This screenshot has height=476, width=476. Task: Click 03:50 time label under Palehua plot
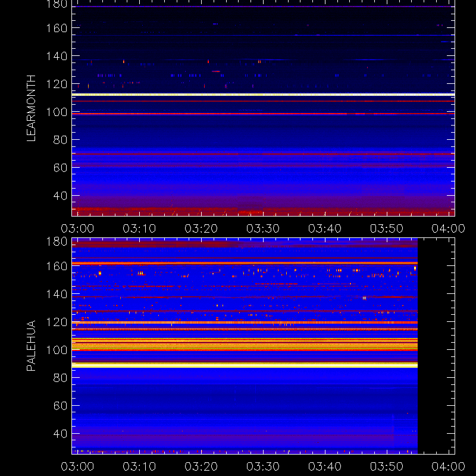(x=386, y=466)
